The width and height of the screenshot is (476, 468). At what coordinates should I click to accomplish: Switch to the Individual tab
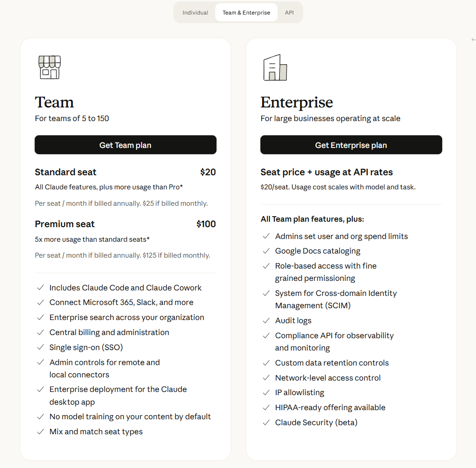(x=195, y=12)
